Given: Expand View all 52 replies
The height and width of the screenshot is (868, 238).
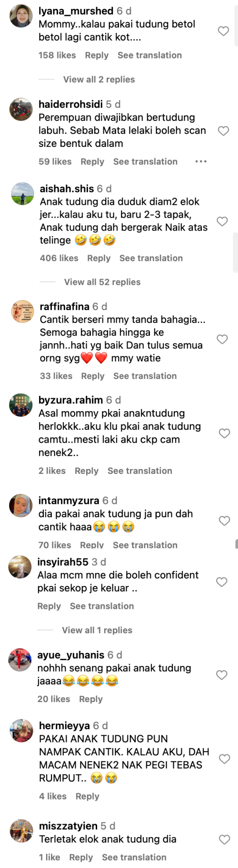Looking at the screenshot, I should 102,282.
